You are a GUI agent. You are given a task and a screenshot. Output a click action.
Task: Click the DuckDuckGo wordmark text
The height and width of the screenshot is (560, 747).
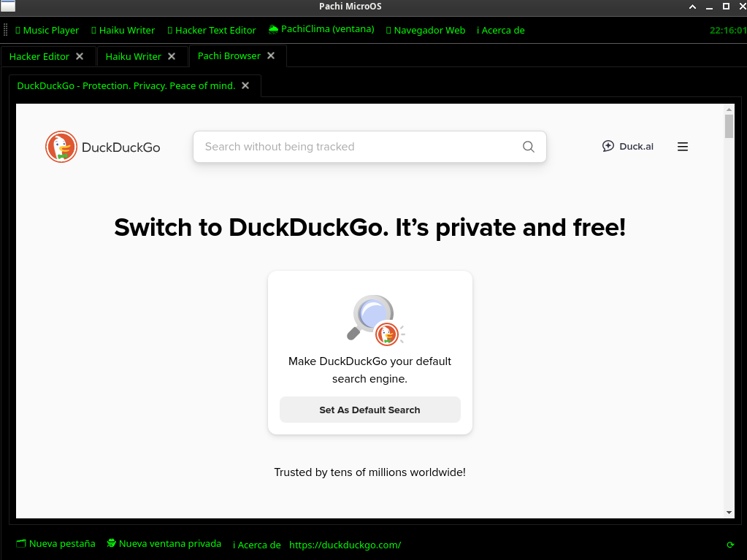click(121, 147)
